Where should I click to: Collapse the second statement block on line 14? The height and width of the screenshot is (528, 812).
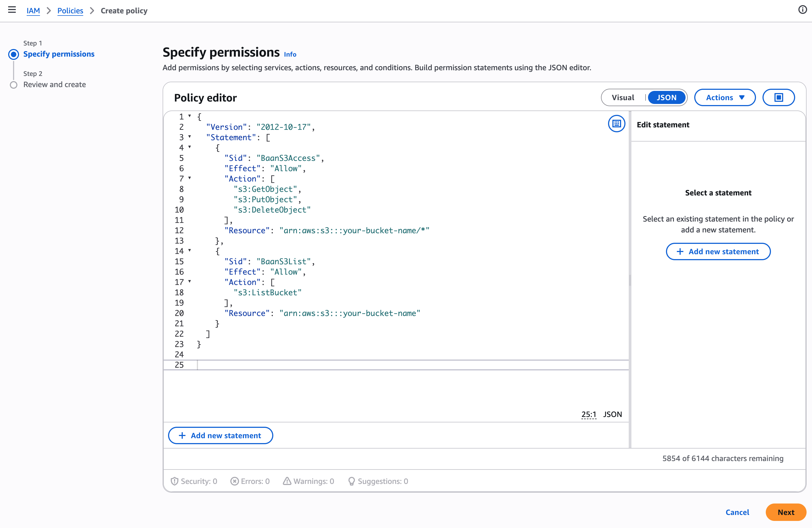click(x=190, y=250)
